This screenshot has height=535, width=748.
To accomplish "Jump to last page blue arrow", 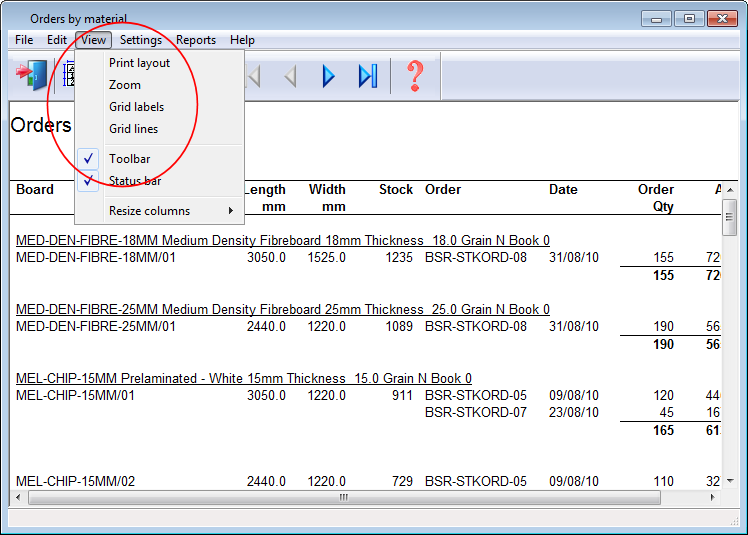I will click(x=368, y=76).
